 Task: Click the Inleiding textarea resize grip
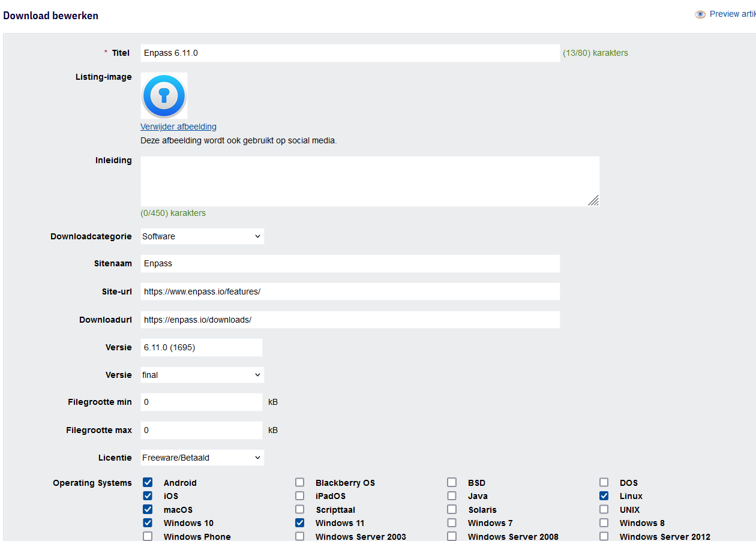(593, 201)
